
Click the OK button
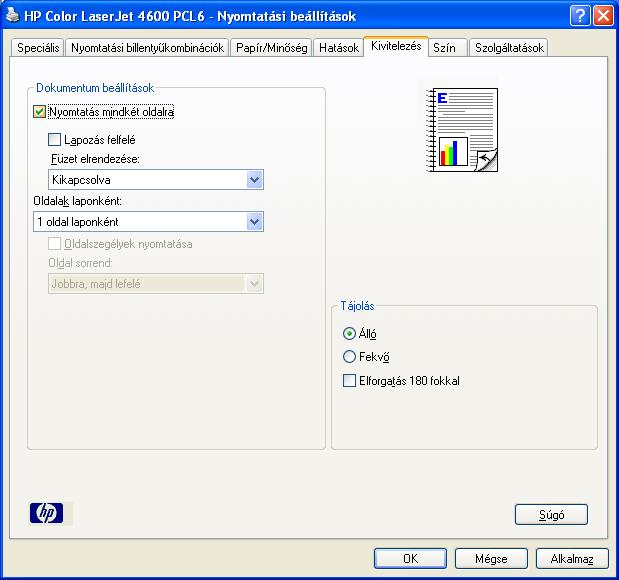tap(411, 558)
